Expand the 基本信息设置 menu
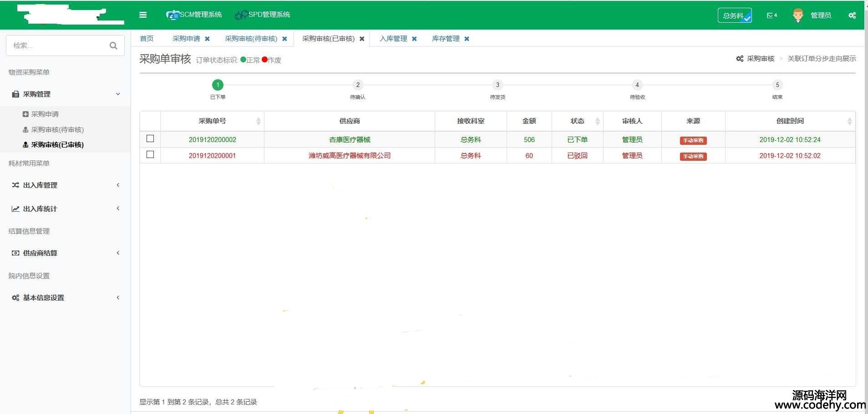 pyautogui.click(x=66, y=297)
